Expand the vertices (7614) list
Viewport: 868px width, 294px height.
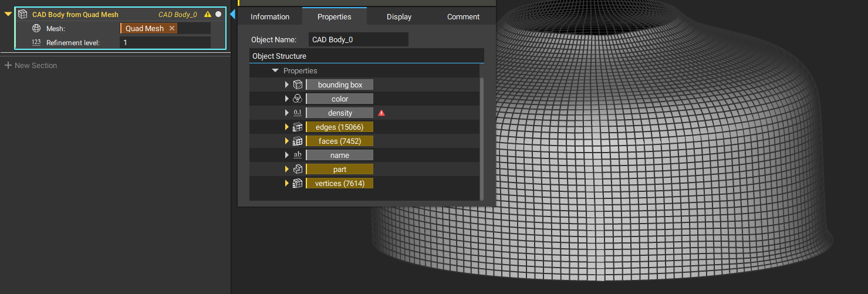[x=287, y=183]
